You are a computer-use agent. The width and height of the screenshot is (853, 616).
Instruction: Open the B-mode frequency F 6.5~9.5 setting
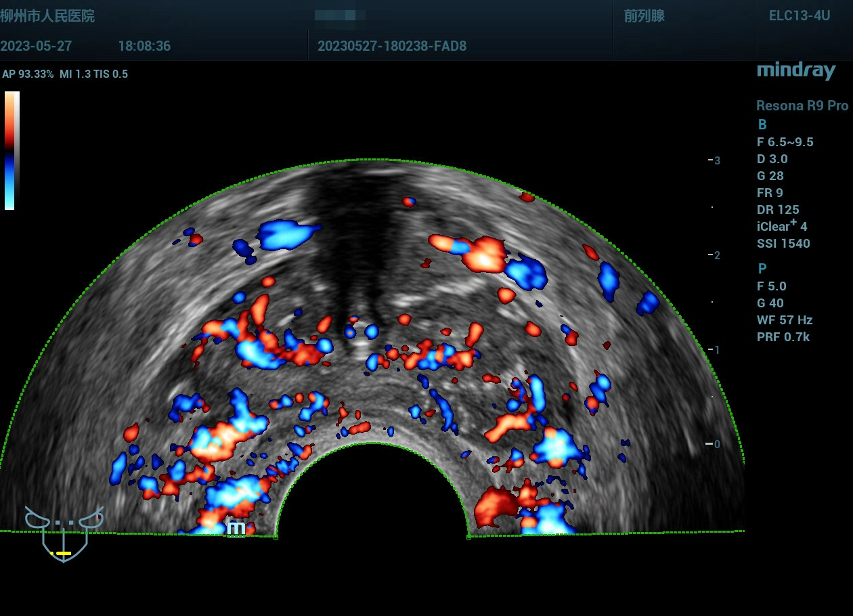(x=785, y=142)
